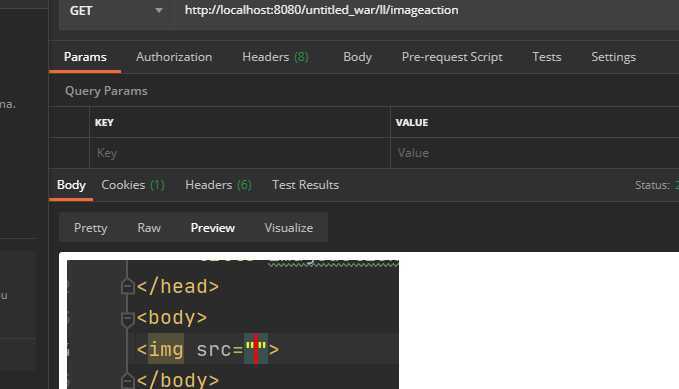Image resolution: width=679 pixels, height=389 pixels.
Task: Click the Key input cell
Action: tap(240, 153)
